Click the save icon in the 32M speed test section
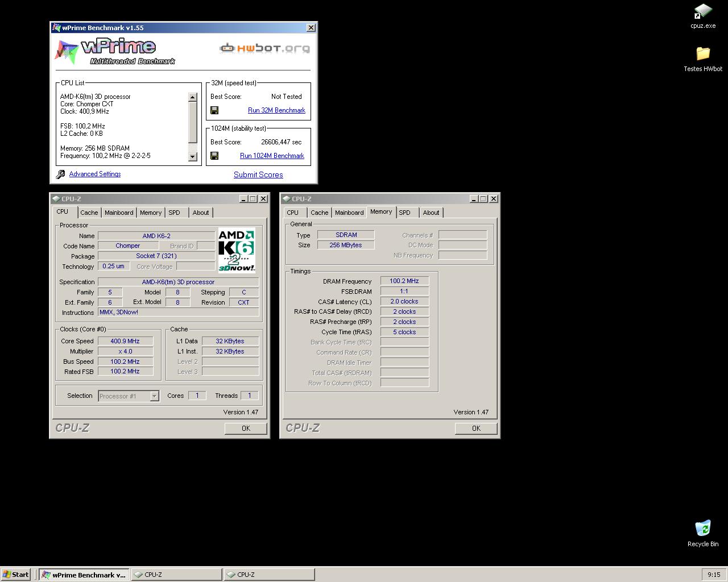 [x=214, y=110]
